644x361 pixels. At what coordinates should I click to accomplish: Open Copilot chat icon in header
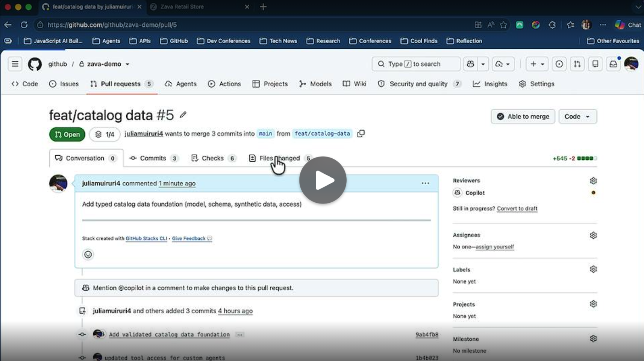coord(470,64)
